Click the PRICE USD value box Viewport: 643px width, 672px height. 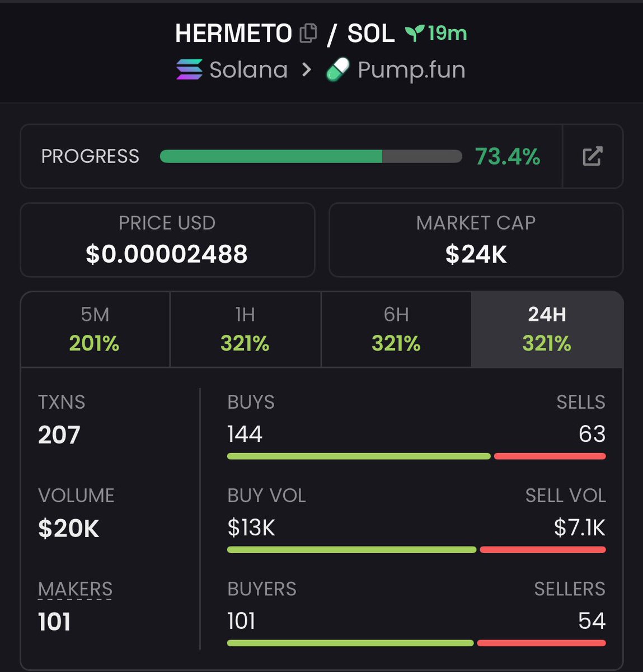click(167, 240)
